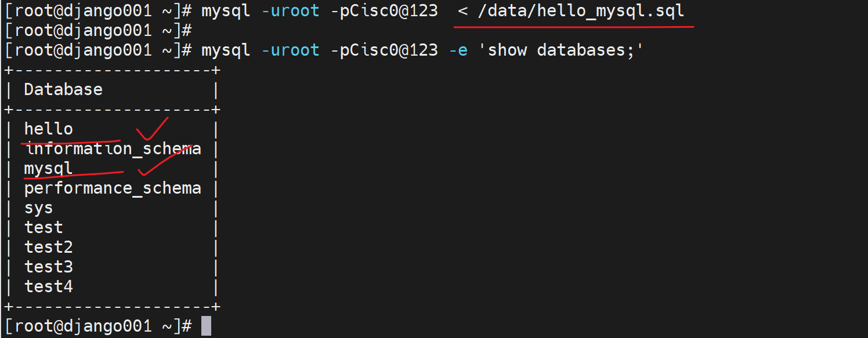
Task: Click the Database column header
Action: pyautogui.click(x=63, y=90)
